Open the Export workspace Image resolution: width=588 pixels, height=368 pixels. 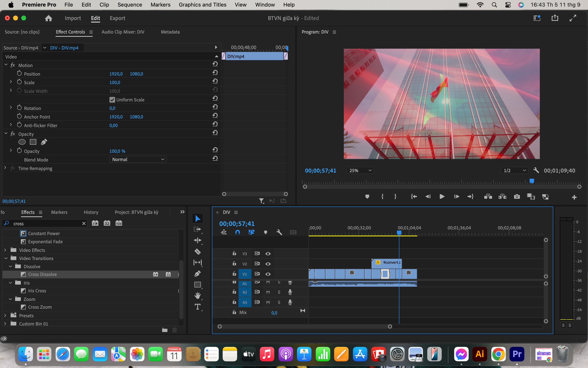[x=117, y=18]
